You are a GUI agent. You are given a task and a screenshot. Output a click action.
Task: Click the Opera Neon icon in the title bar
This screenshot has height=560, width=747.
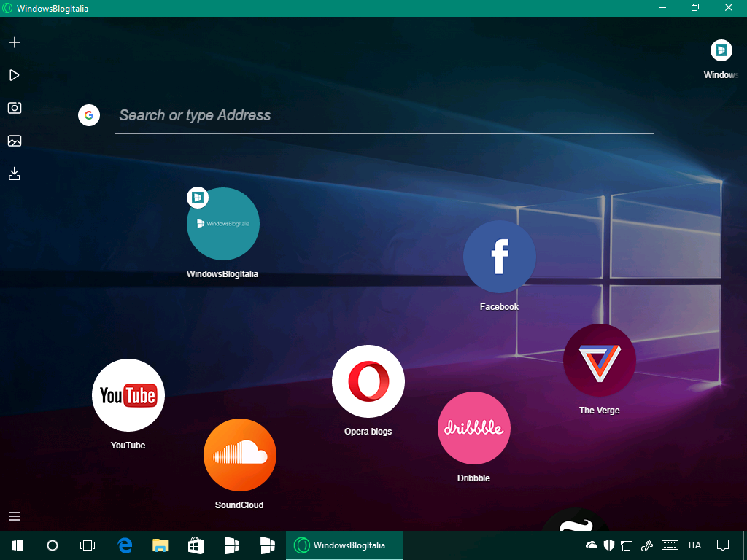pyautogui.click(x=7, y=8)
